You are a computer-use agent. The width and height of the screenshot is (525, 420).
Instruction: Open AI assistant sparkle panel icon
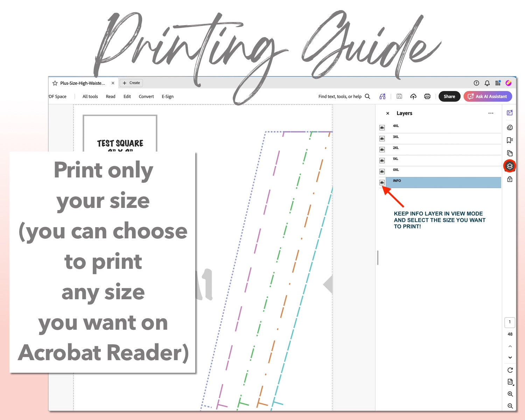(x=510, y=113)
